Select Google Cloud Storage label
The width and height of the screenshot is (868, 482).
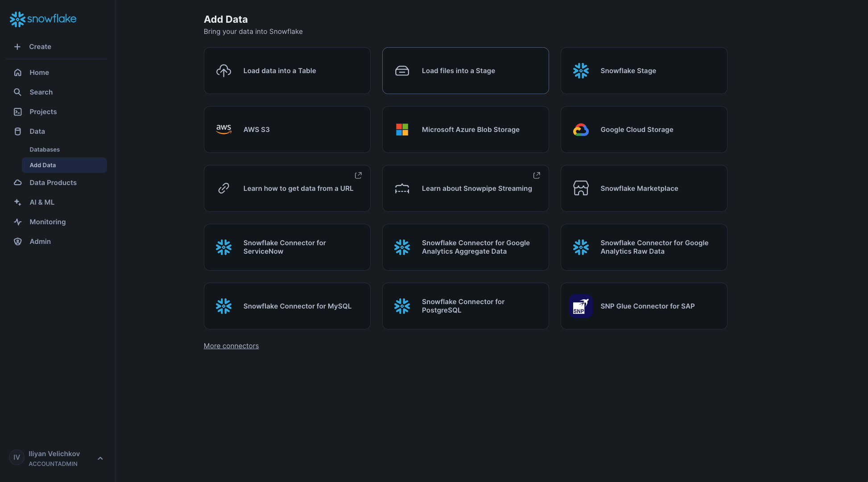(637, 130)
